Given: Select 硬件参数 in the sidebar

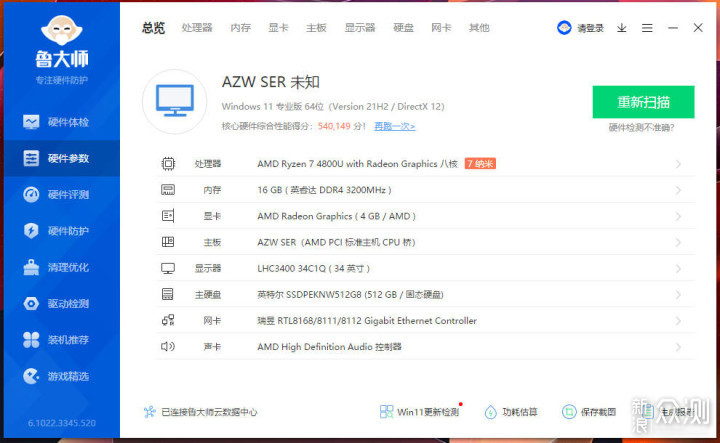Looking at the screenshot, I should tap(62, 158).
